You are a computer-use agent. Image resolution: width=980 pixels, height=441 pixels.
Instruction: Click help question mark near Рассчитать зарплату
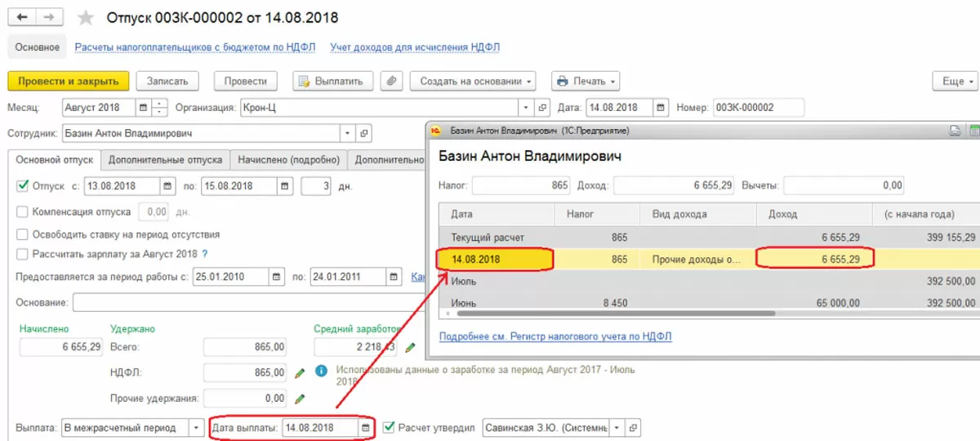[205, 254]
